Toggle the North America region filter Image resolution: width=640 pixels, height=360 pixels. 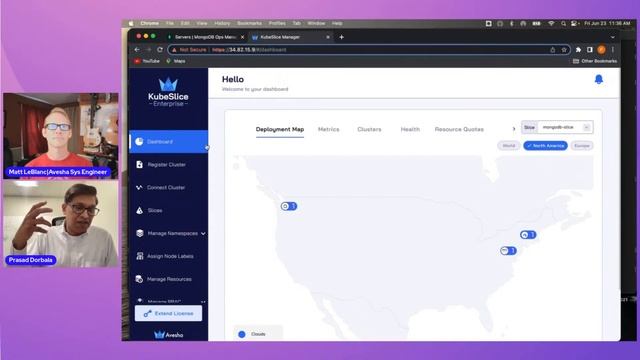pyautogui.click(x=545, y=146)
